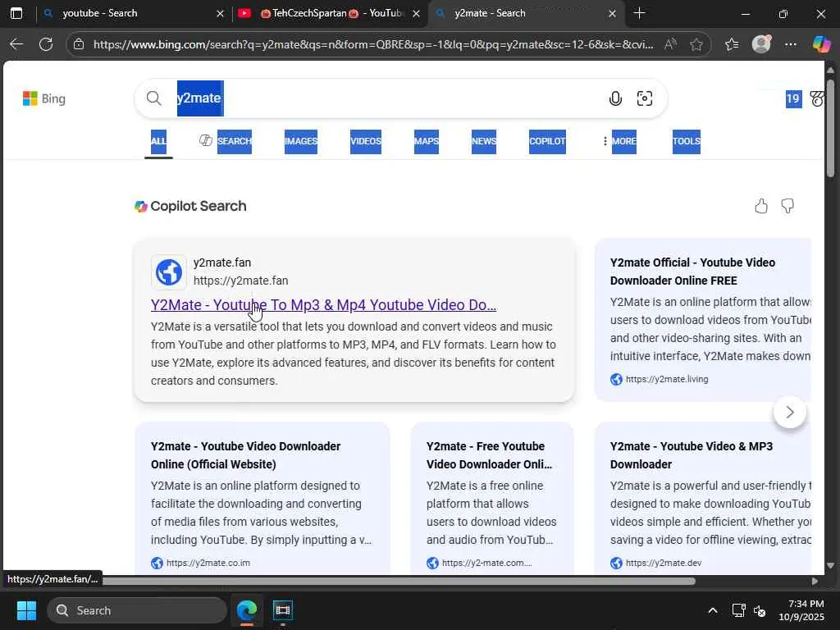840x630 pixels.
Task: Give thumbs up to Copilot Search
Action: [761, 206]
